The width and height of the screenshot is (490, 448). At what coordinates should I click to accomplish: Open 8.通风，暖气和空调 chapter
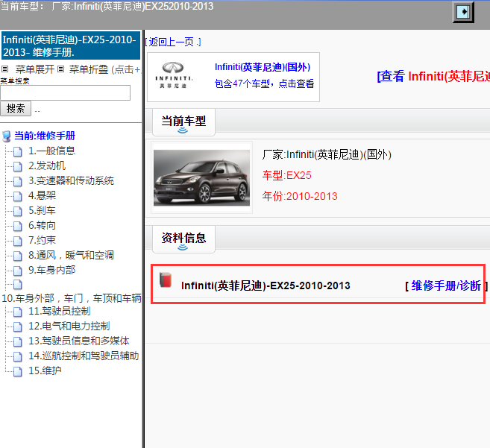click(x=72, y=255)
